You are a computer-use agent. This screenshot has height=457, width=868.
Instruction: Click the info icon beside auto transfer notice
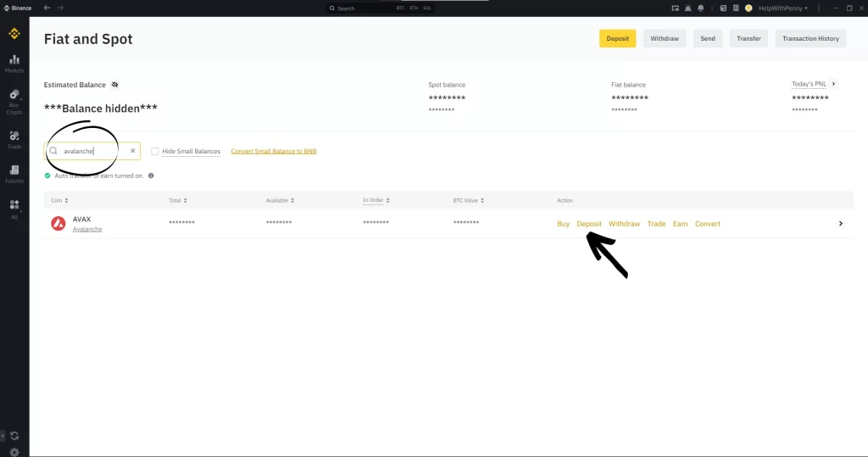[151, 176]
